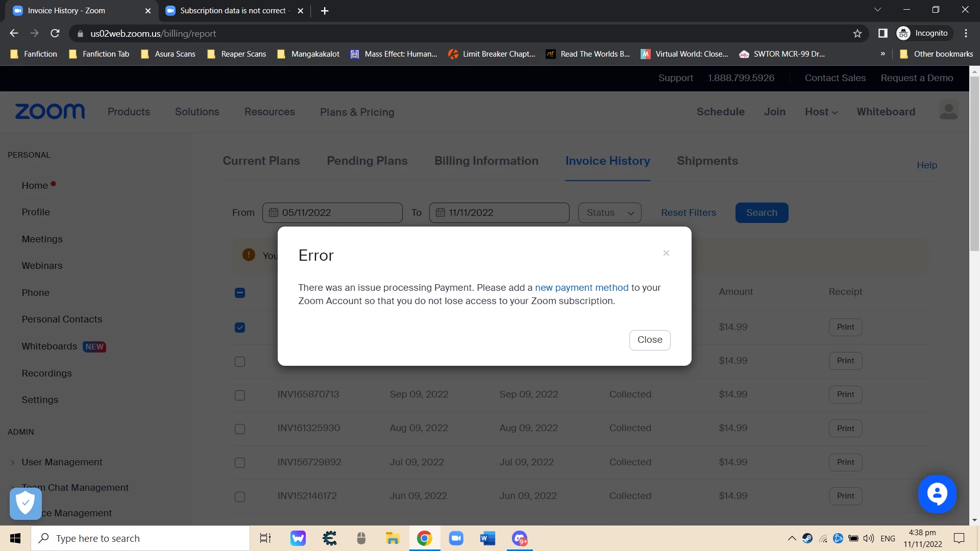Reload the page using refresh icon
This screenshot has width=980, height=551.
pyautogui.click(x=55, y=34)
